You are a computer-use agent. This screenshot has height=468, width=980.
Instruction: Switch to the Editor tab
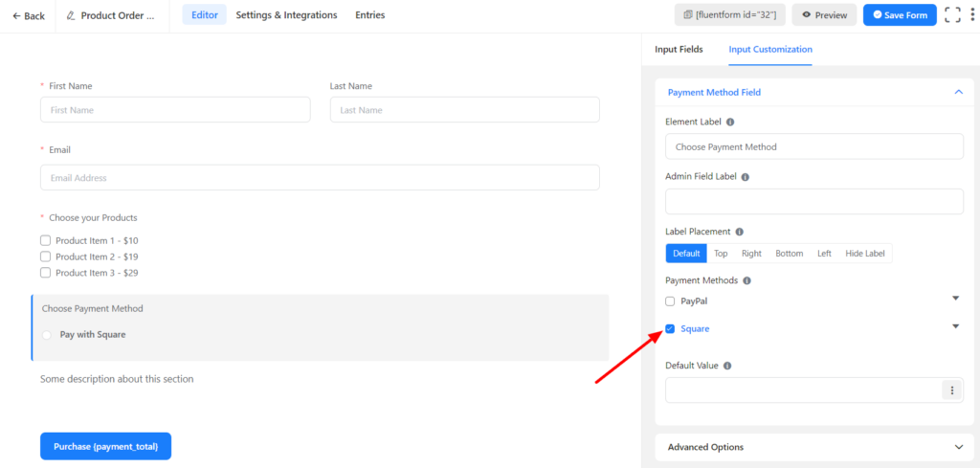[205, 15]
